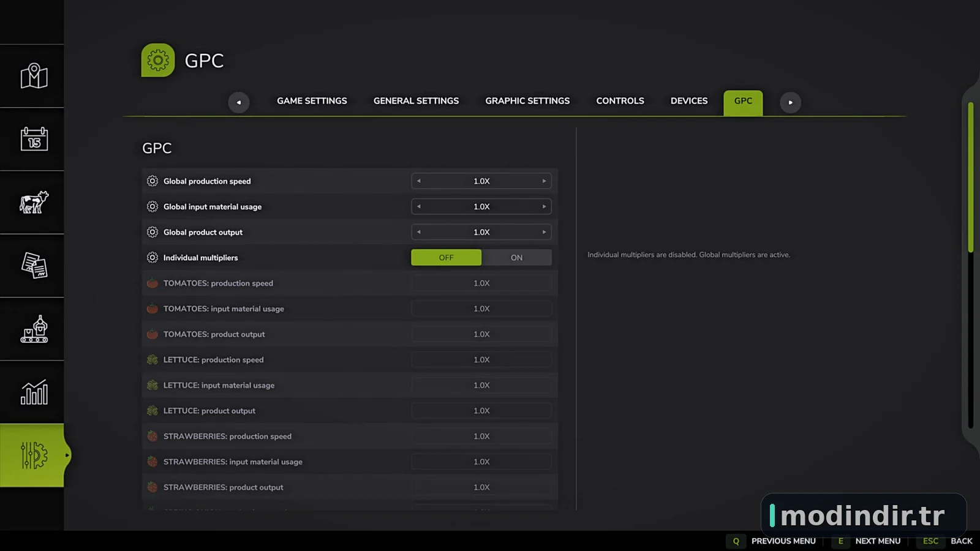
Task: Click the 'TOMATOES: input material usage' label
Action: (x=224, y=309)
